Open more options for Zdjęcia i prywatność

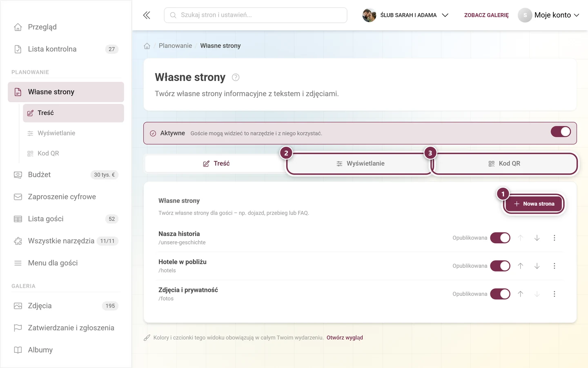click(x=555, y=294)
